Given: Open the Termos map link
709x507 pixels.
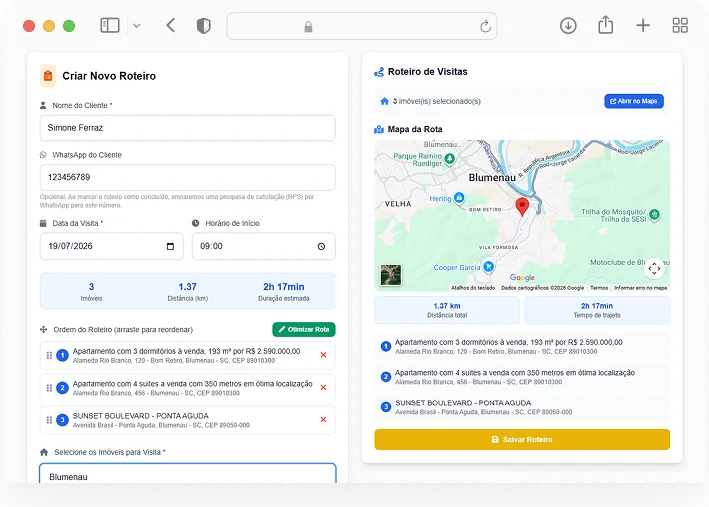Looking at the screenshot, I should click(599, 288).
